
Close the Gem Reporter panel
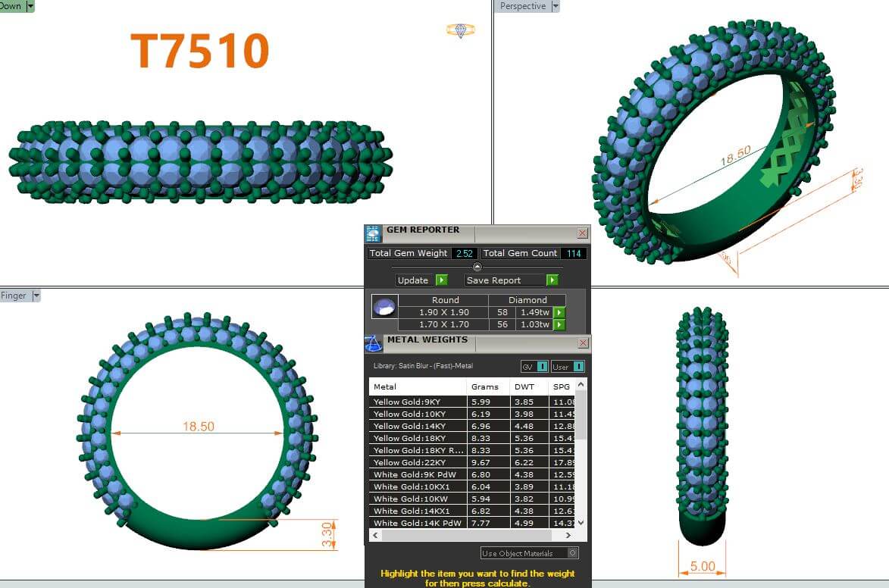[582, 233]
